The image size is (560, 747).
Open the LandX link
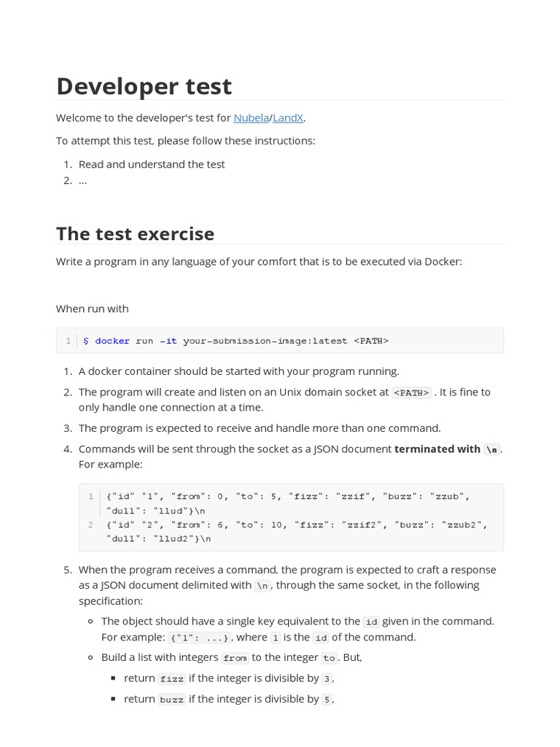(288, 117)
